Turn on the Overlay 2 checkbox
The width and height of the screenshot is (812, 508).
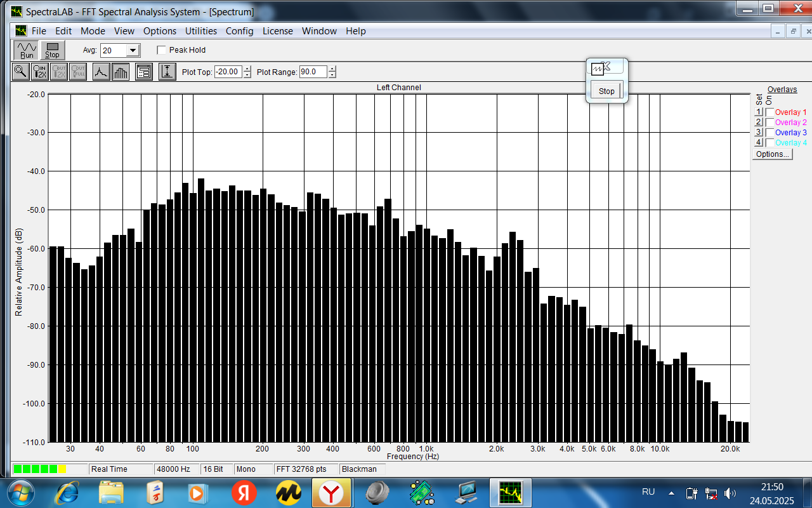click(770, 123)
